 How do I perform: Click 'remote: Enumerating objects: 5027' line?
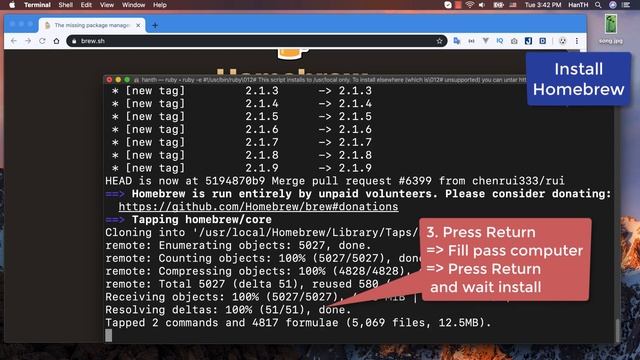(x=238, y=245)
